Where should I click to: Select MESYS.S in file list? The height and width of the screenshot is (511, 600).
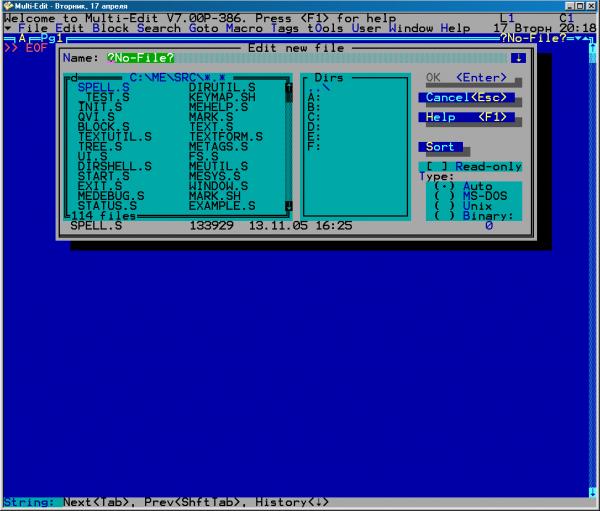click(215, 176)
